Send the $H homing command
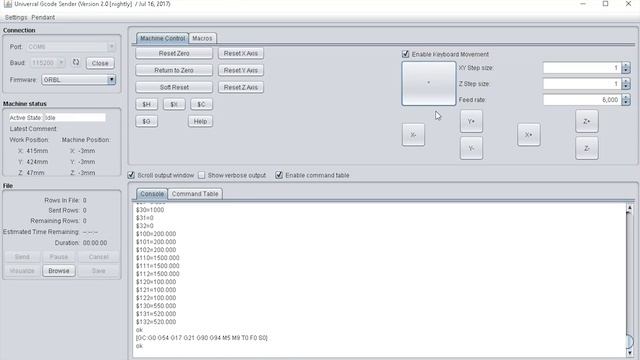Viewport: 640px width, 360px height. point(147,104)
